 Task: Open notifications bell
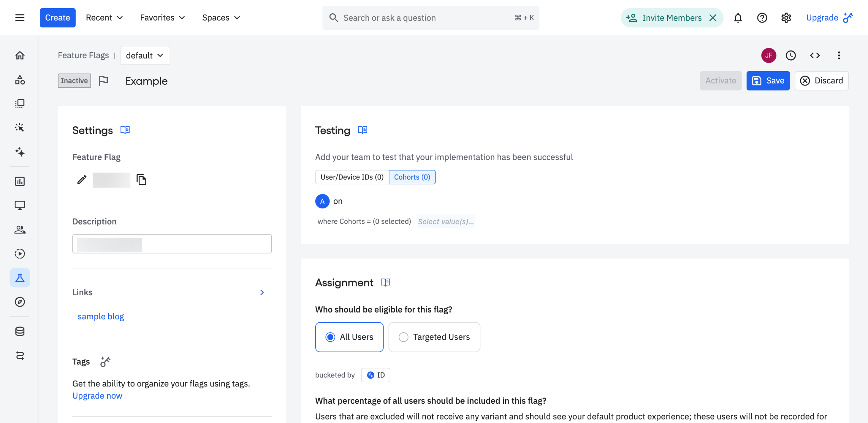(738, 18)
